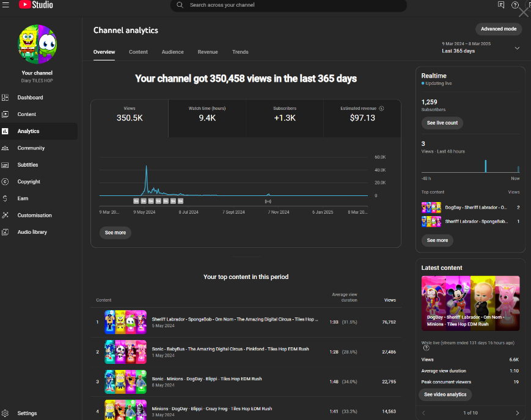The image size is (531, 420).
Task: Click the Advanced mode button
Action: pyautogui.click(x=499, y=29)
